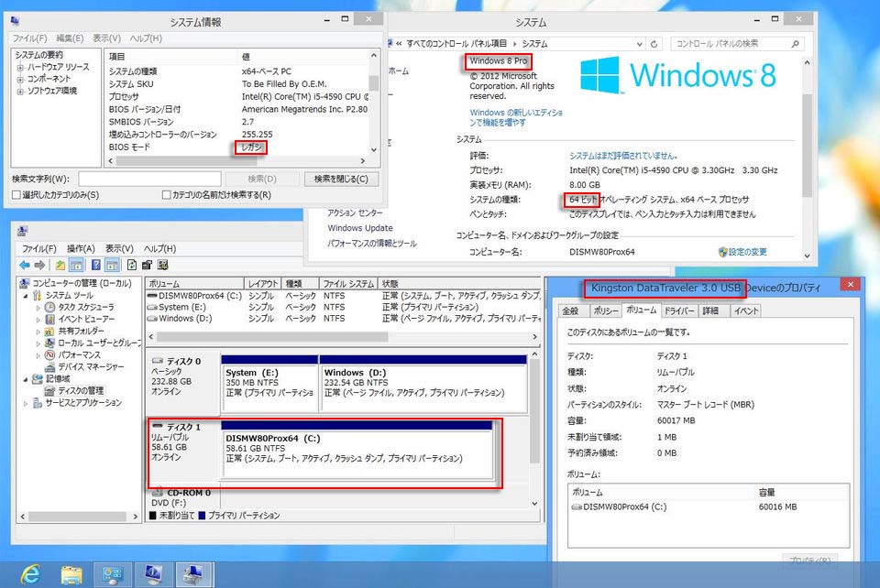880x588 pixels.
Task: Click the Disk Management icon in tree
Action: (49, 391)
